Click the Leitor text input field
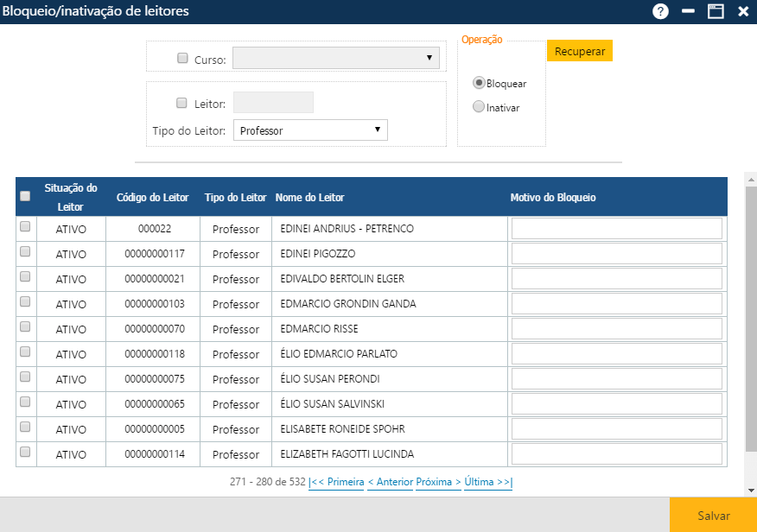This screenshot has height=532, width=757. (273, 102)
